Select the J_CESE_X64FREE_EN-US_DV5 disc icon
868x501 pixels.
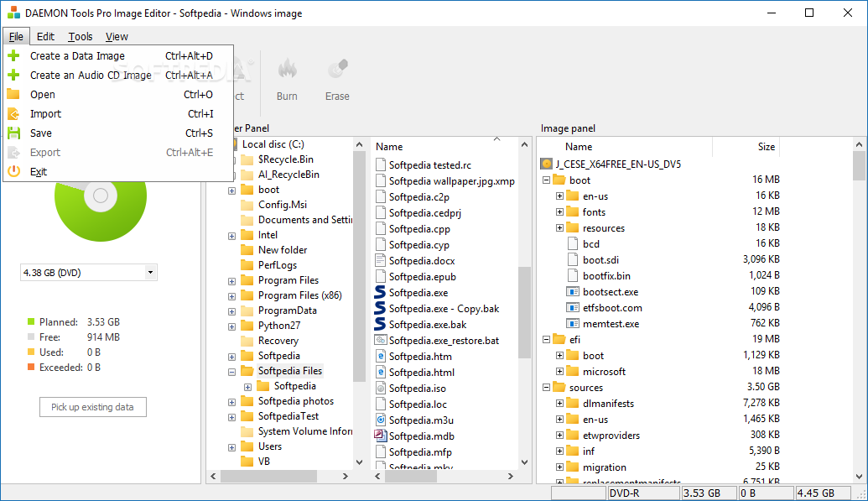click(x=546, y=164)
